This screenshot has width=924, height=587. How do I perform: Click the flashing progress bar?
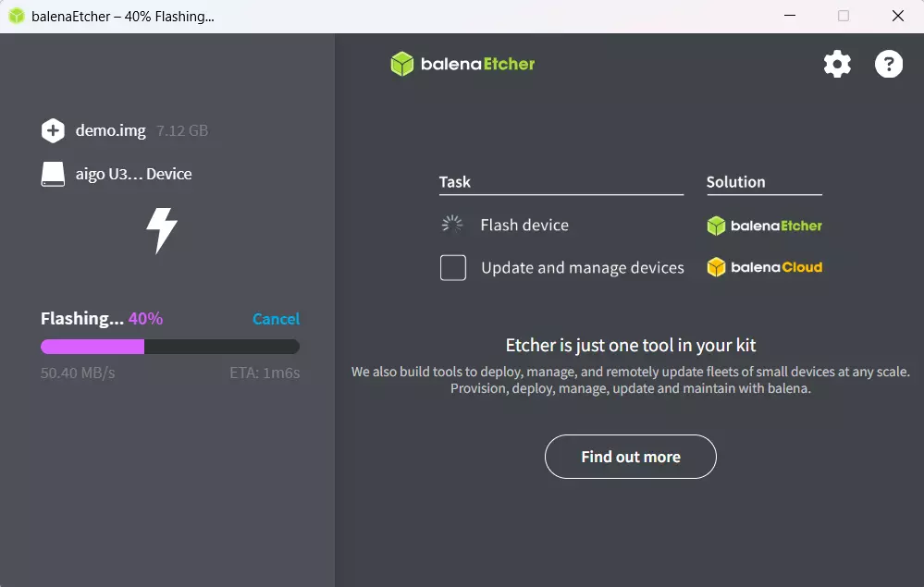pos(169,346)
